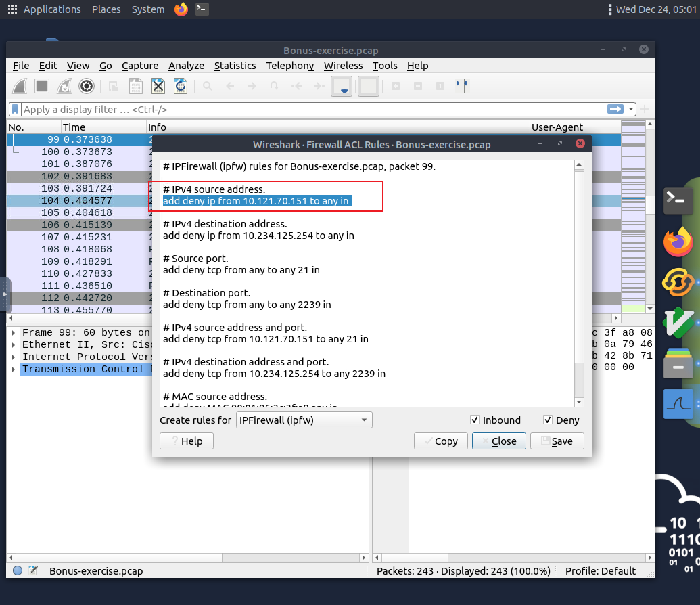Viewport: 700px width, 605px height.
Task: Expand the Ethernet II tree node
Action: 14,344
